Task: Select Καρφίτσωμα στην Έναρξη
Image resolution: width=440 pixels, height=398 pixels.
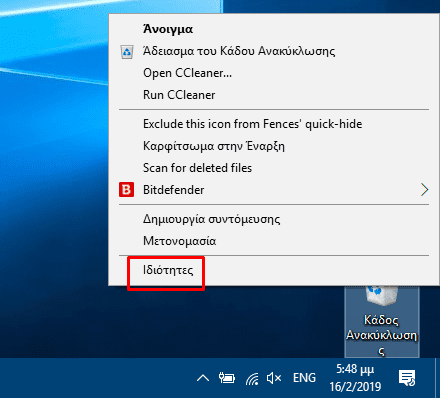Action: (x=274, y=146)
